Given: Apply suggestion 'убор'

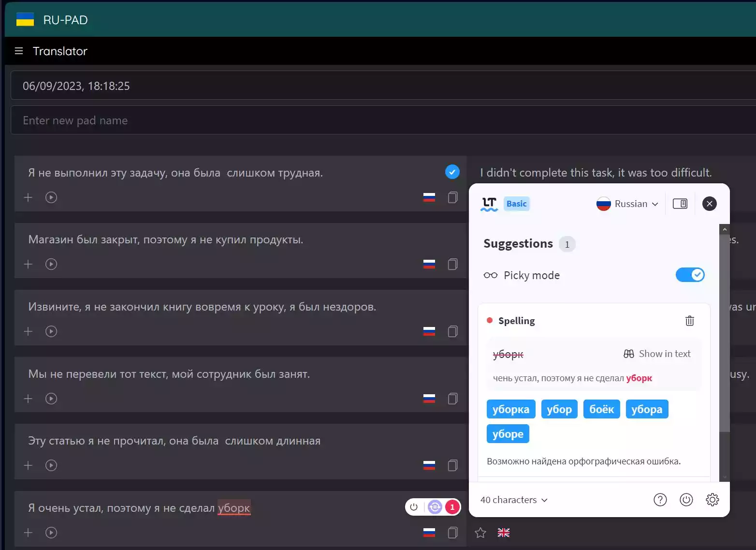Looking at the screenshot, I should coord(559,409).
